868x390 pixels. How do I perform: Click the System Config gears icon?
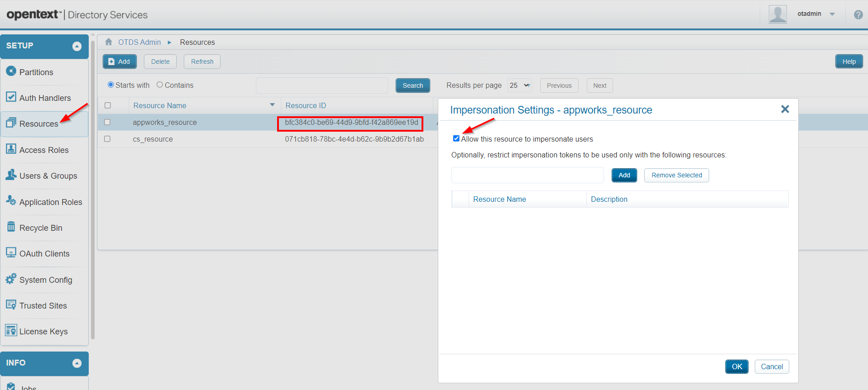pos(11,279)
